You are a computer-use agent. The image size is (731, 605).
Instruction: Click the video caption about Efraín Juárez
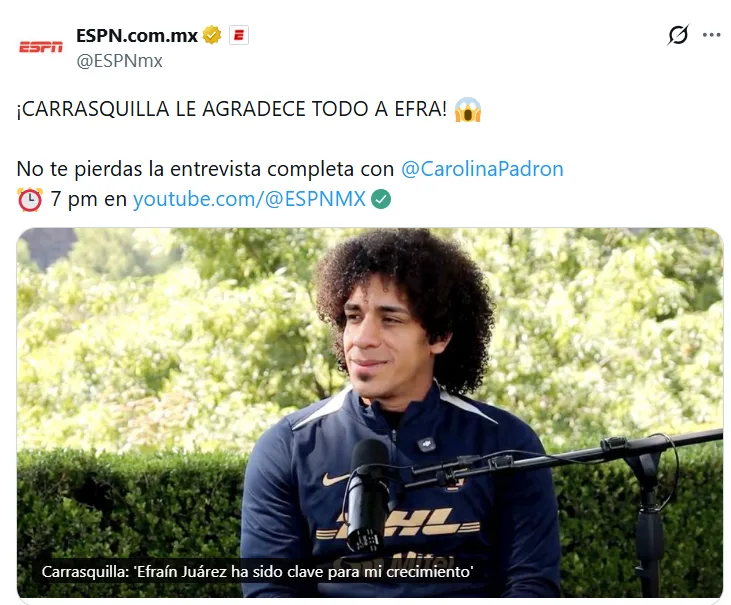pyautogui.click(x=257, y=572)
